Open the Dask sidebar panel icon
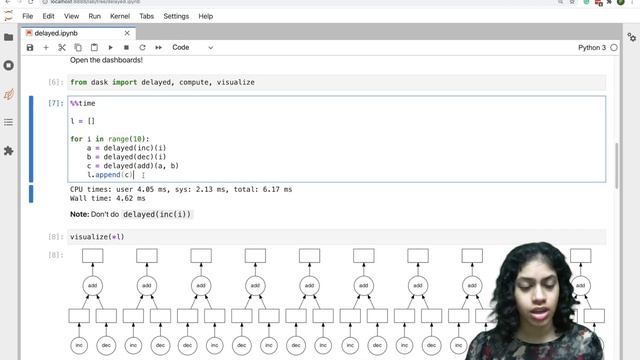640x360 pixels. click(9, 94)
